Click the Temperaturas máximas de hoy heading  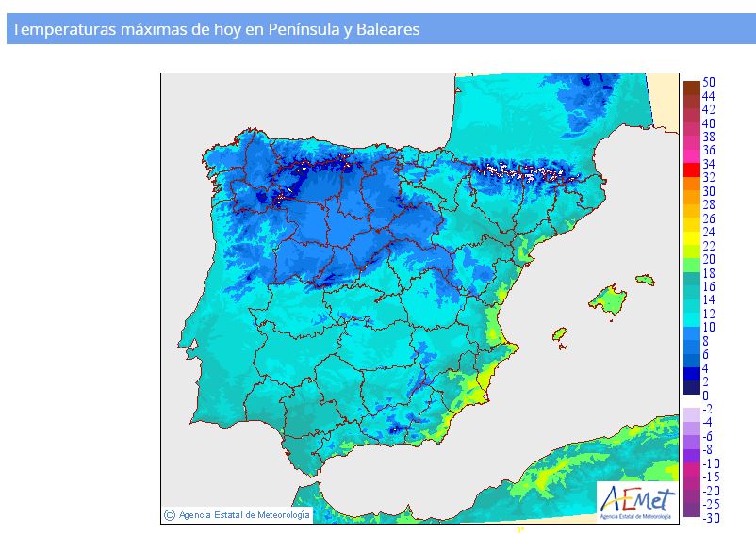pyautogui.click(x=216, y=29)
